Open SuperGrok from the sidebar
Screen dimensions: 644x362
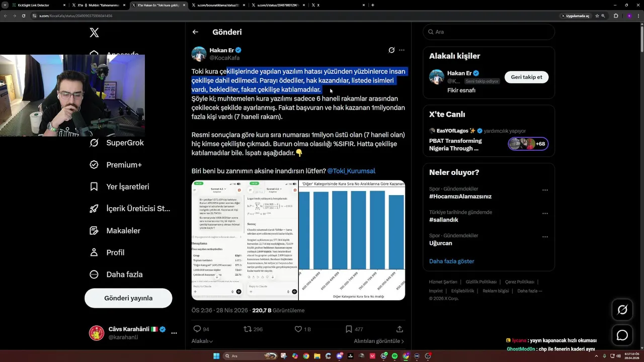(x=117, y=143)
